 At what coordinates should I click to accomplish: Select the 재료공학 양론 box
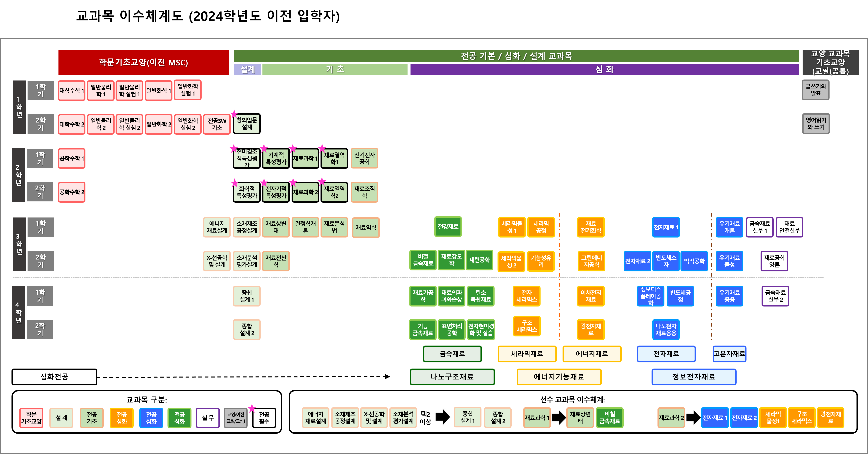point(774,261)
